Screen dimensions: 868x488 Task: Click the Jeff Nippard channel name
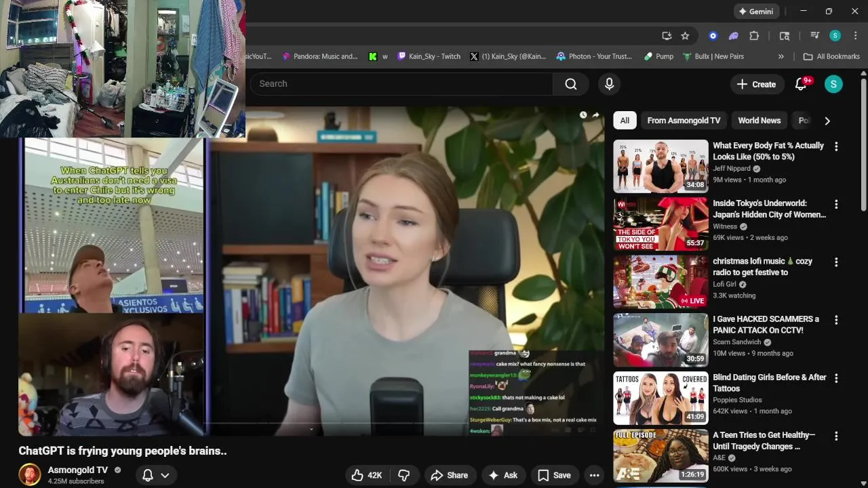pyautogui.click(x=731, y=169)
